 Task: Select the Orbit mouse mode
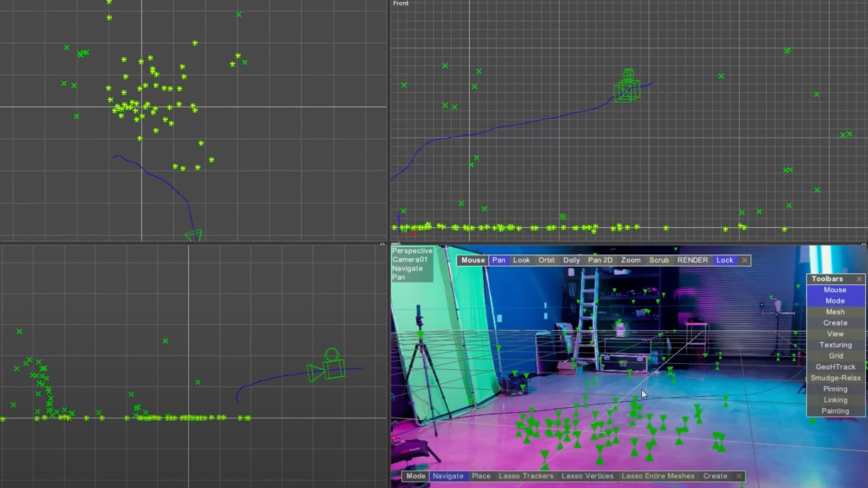tap(546, 260)
